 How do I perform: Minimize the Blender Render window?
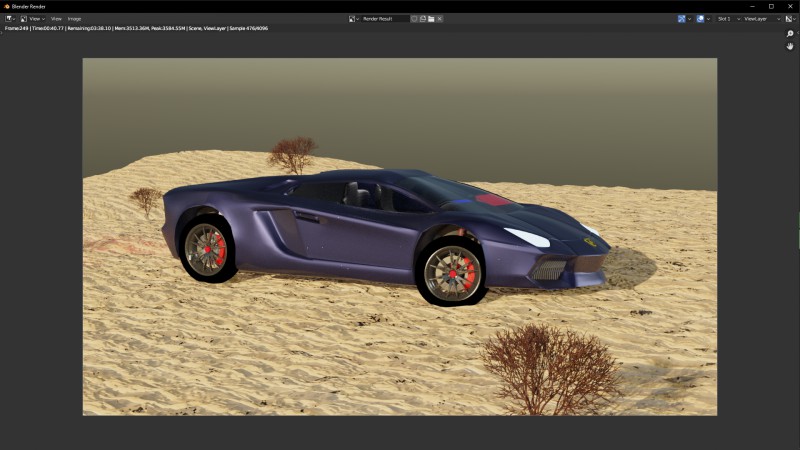[752, 6]
